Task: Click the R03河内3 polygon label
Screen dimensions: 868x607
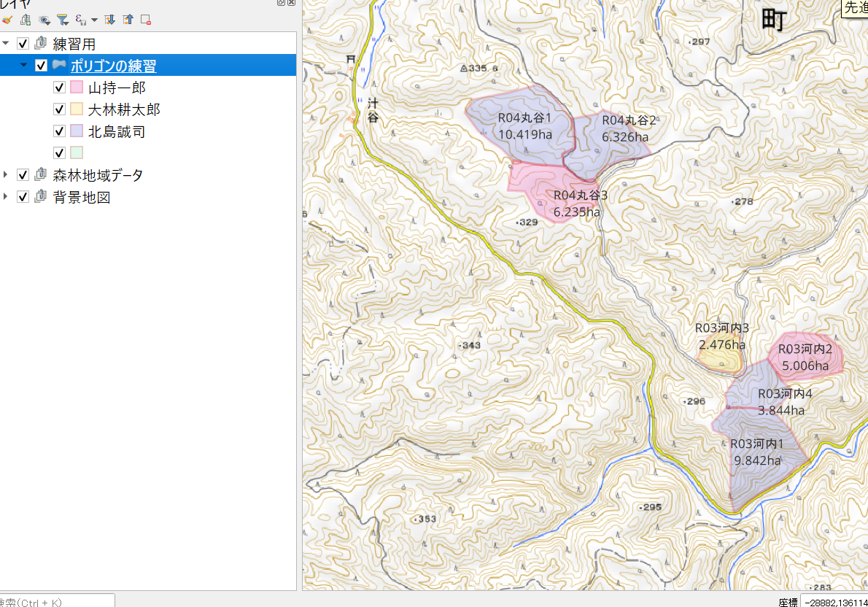Action: click(x=722, y=328)
